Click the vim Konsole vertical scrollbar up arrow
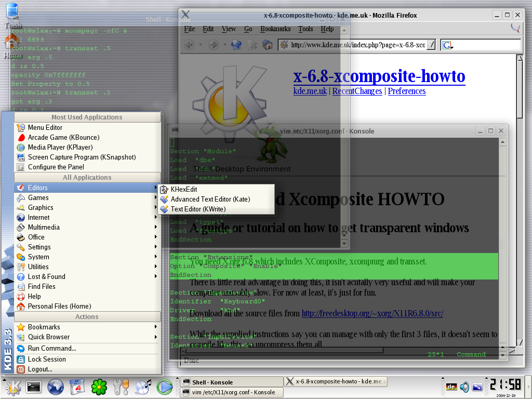The width and height of the screenshot is (532, 399). [x=502, y=142]
